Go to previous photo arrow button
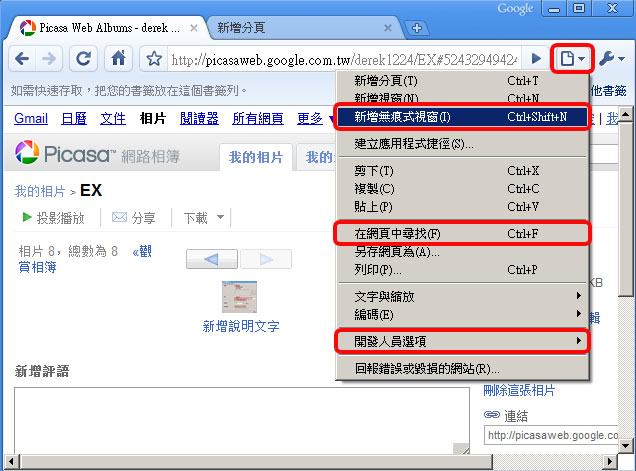Viewport: 636px width, 471px height. (x=212, y=259)
